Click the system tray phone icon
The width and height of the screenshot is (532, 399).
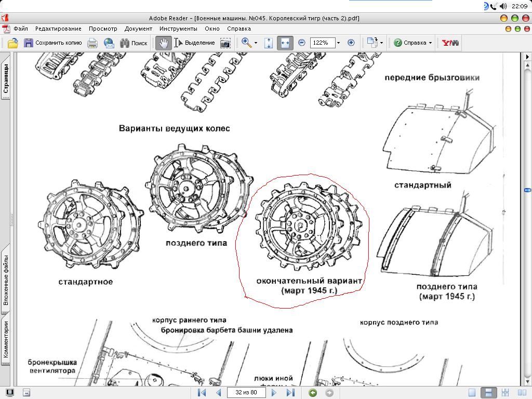click(494, 6)
